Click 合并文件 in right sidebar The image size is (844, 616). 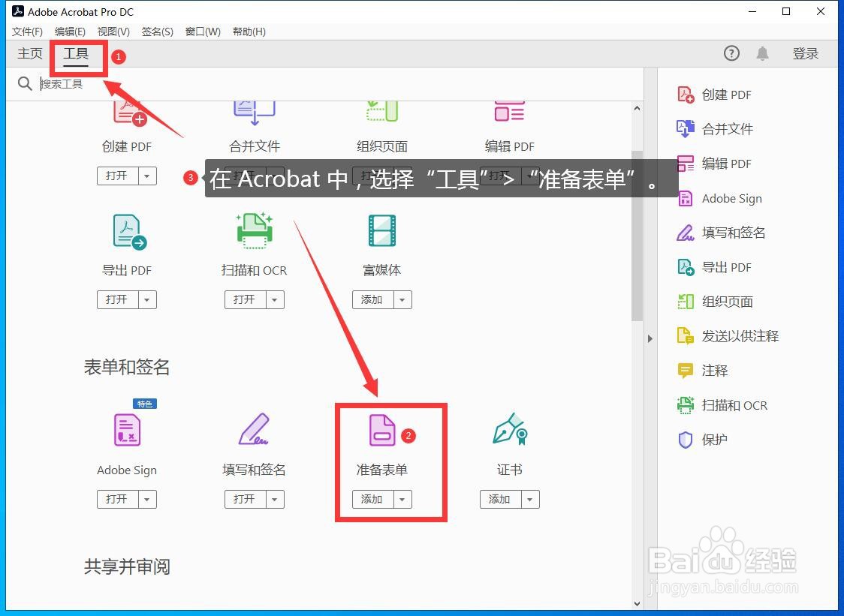pos(714,129)
